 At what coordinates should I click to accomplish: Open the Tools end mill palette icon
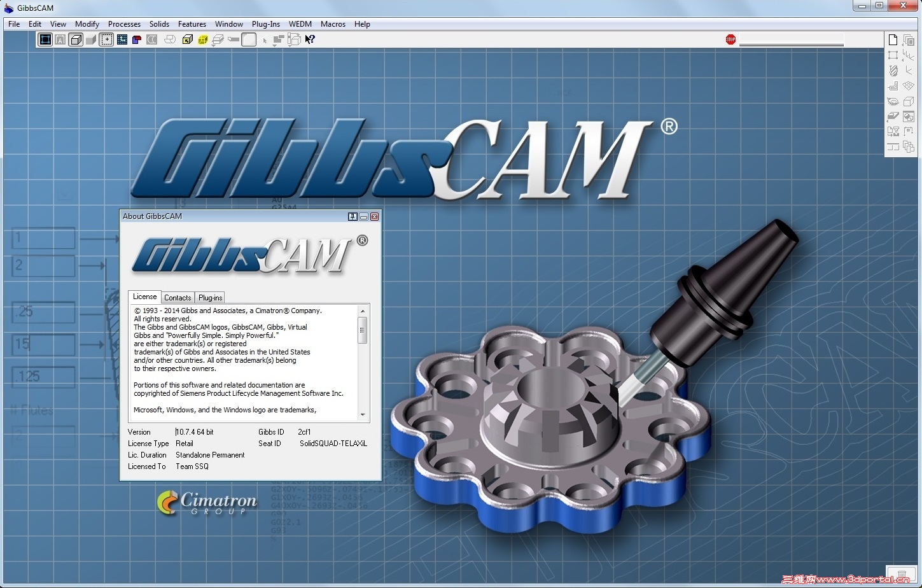pos(893,71)
